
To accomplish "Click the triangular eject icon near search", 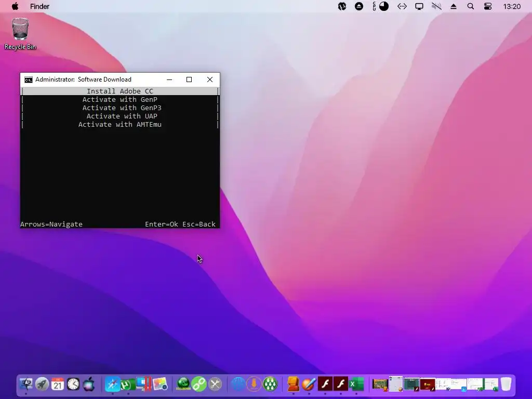I will pyautogui.click(x=453, y=6).
